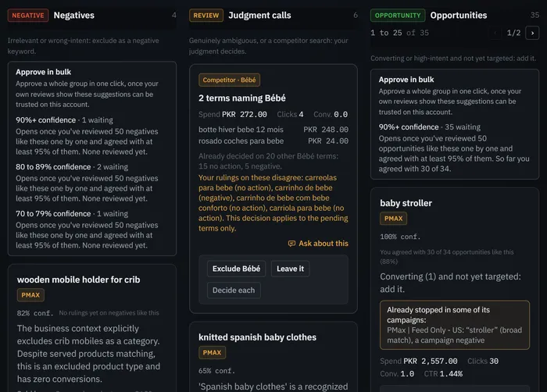The image size is (547, 392).
Task: Click the Your rulings on these disagree warning
Action: point(273,203)
